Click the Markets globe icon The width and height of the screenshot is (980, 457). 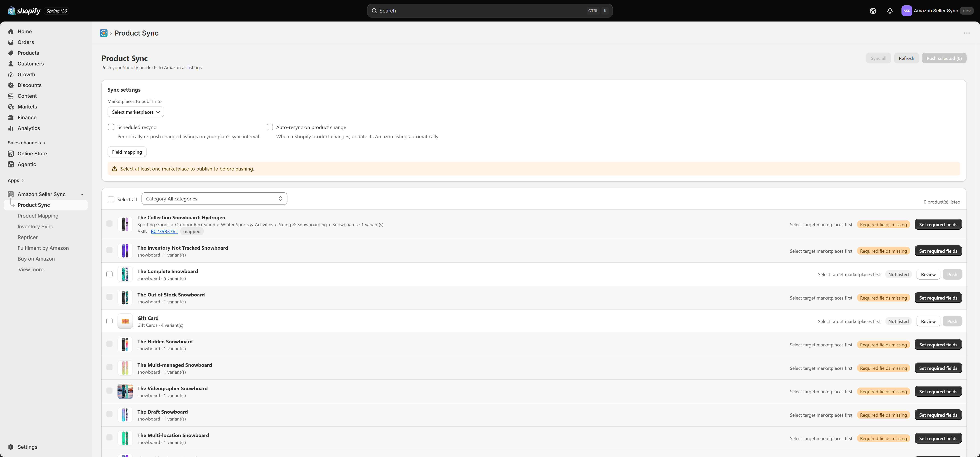(11, 107)
